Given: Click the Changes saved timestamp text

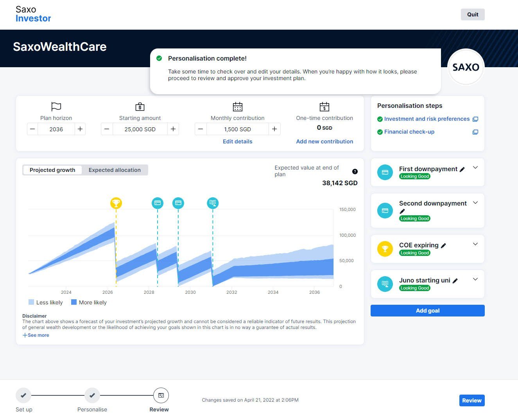Looking at the screenshot, I should tap(250, 400).
